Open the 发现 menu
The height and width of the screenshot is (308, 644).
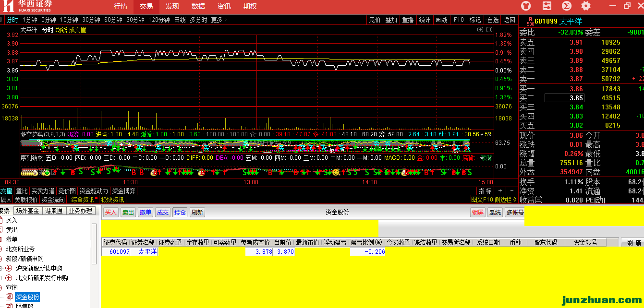tap(172, 6)
